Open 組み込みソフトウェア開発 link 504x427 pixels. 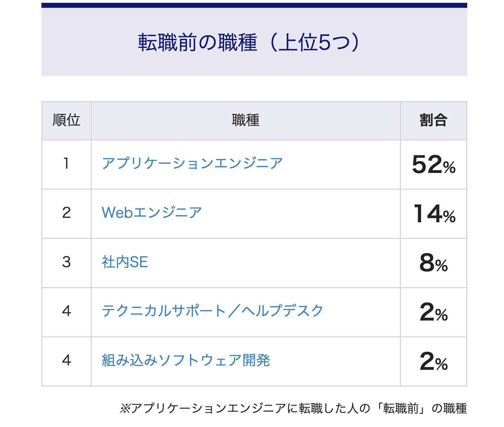[185, 360]
